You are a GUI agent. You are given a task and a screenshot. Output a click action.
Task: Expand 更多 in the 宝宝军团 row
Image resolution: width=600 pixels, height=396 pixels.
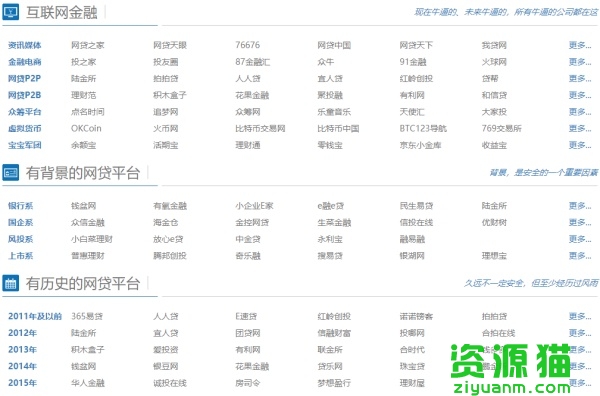coord(580,145)
